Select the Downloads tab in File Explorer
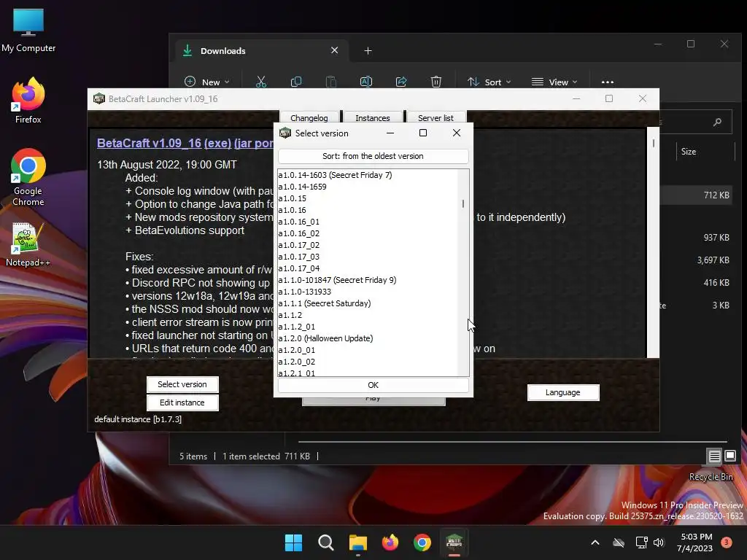Viewport: 747px width, 560px height. click(x=260, y=50)
